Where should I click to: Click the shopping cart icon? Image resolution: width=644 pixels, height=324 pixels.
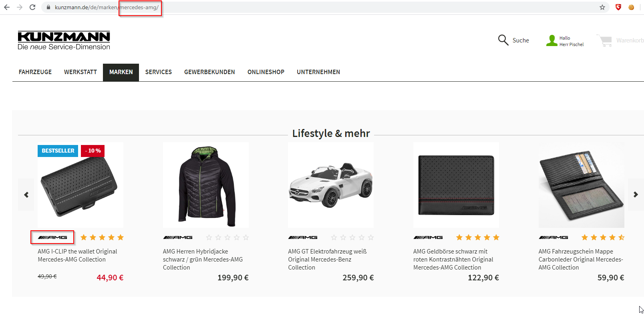pyautogui.click(x=604, y=40)
